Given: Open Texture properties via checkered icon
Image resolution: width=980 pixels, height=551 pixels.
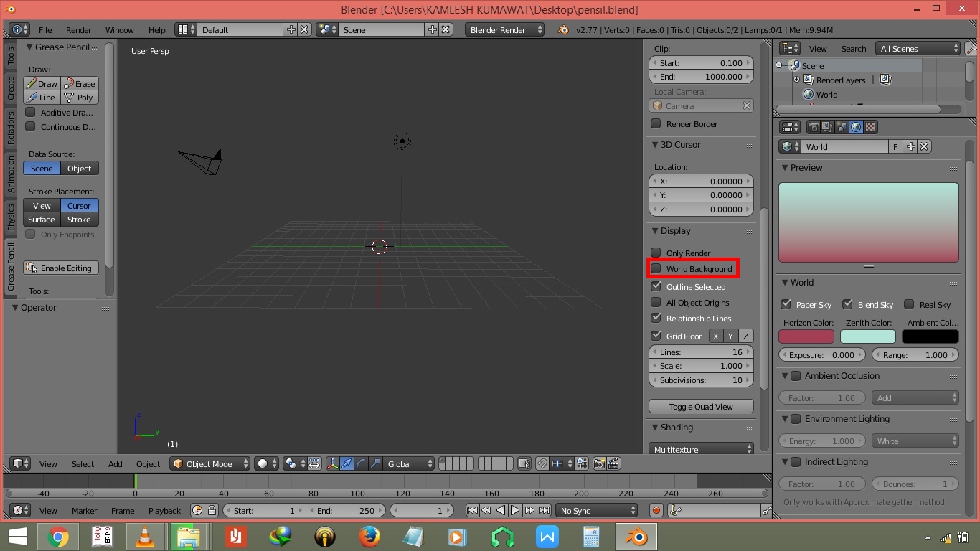Looking at the screenshot, I should pos(869,127).
